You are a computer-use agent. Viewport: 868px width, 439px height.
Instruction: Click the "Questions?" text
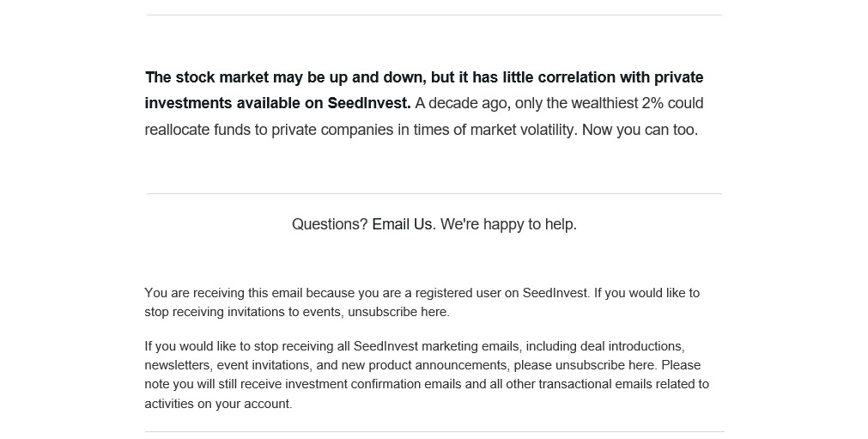click(330, 224)
